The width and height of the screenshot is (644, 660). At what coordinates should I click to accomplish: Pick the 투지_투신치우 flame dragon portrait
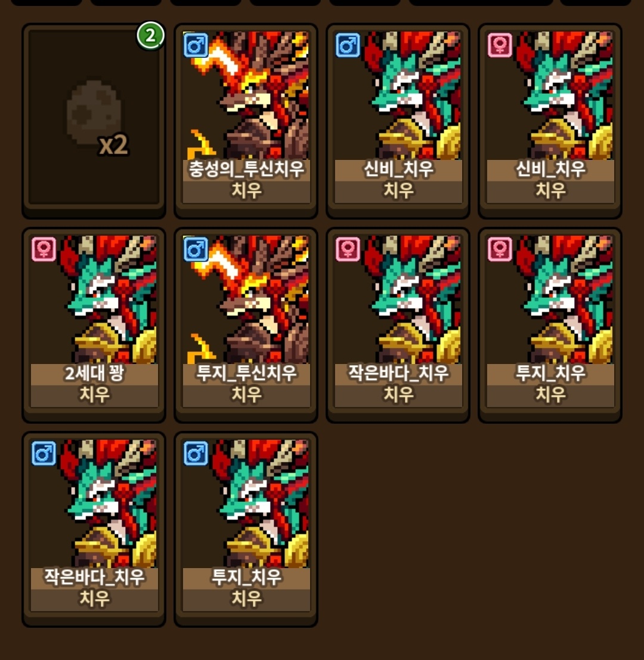point(246,300)
